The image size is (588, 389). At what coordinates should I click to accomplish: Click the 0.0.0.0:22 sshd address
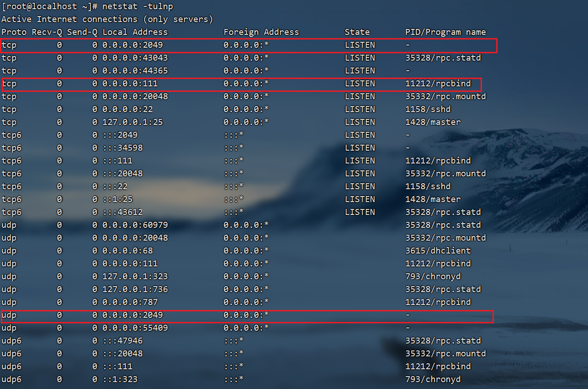pyautogui.click(x=128, y=109)
